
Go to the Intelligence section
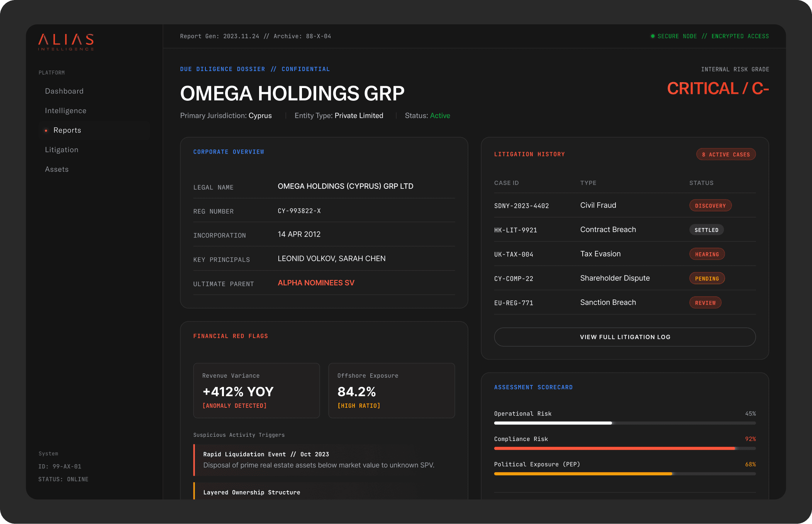coord(66,111)
